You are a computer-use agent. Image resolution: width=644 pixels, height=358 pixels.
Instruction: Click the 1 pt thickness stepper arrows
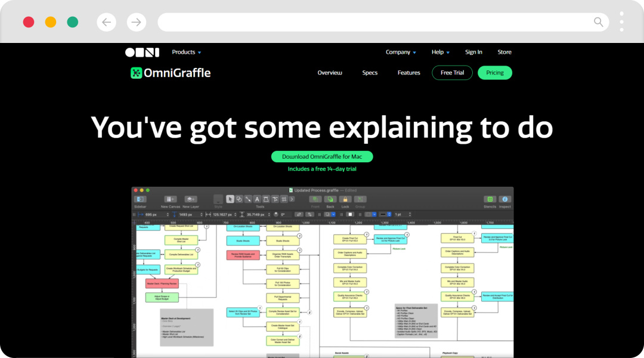click(x=410, y=215)
